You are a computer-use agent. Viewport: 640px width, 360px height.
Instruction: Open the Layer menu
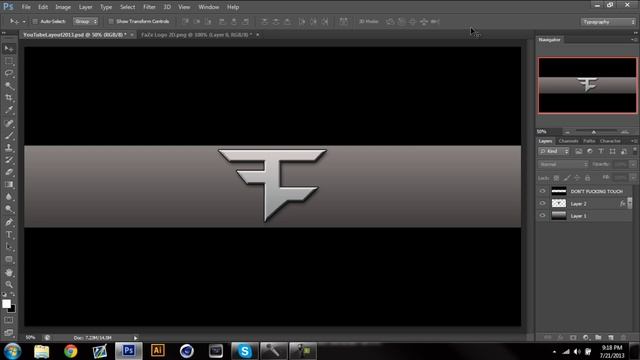click(x=85, y=7)
